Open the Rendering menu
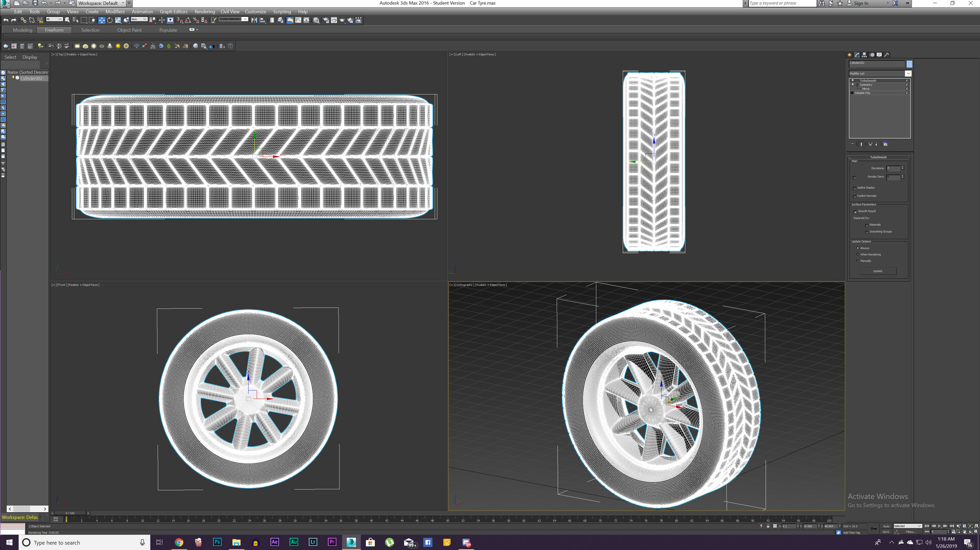This screenshot has height=550, width=980. point(204,12)
